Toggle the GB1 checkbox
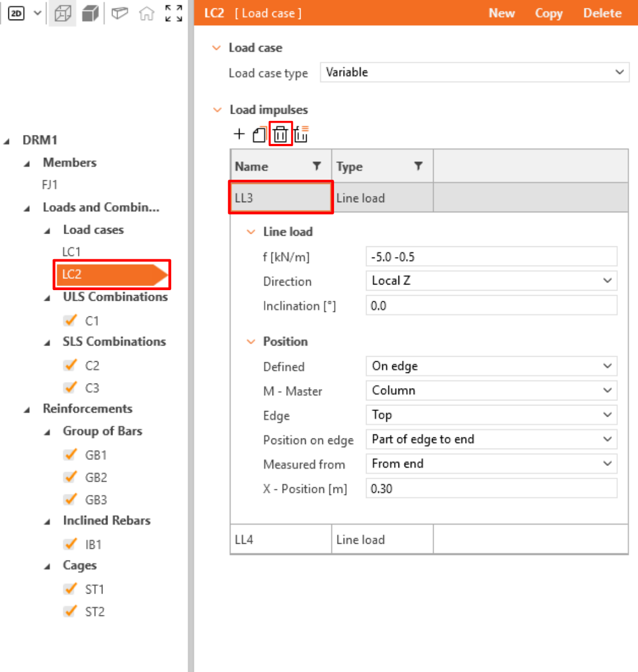 point(70,455)
